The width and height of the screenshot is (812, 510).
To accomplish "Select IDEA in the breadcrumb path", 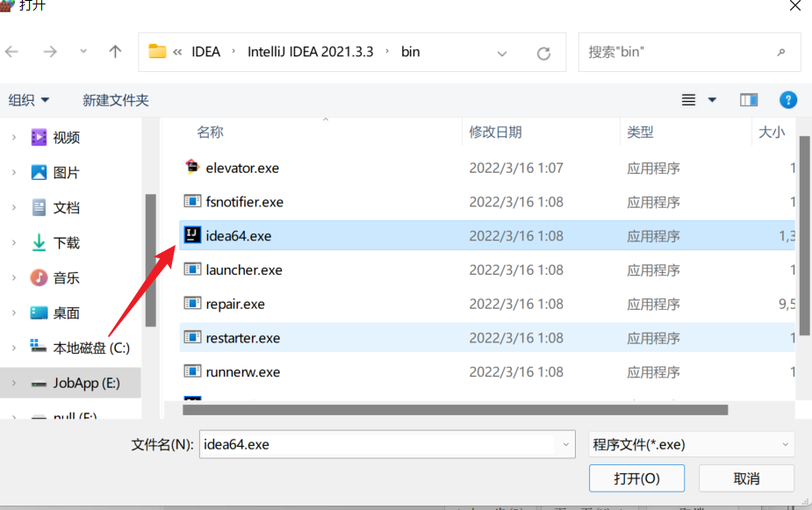I will (x=205, y=52).
